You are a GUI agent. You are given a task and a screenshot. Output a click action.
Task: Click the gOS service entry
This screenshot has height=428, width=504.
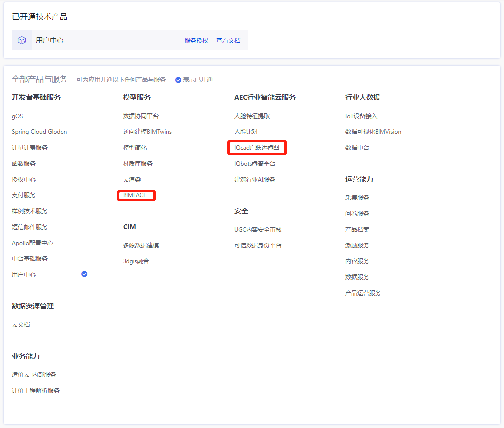(x=17, y=116)
